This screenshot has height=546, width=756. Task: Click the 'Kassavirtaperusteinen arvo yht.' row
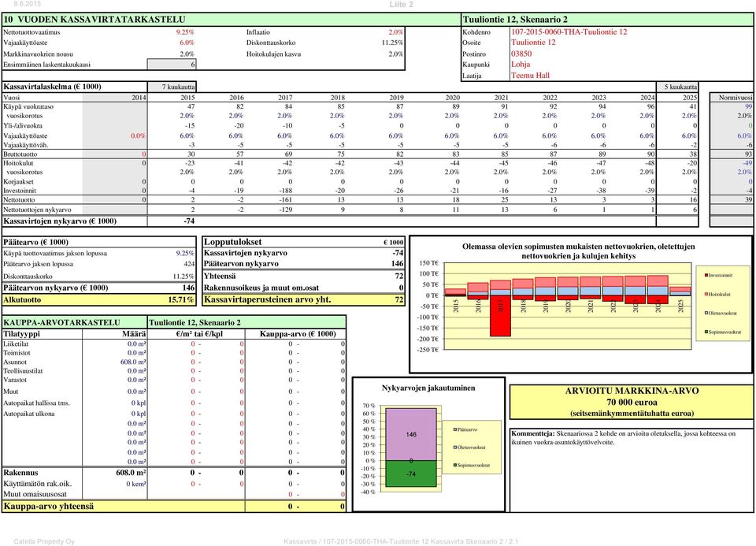303,299
